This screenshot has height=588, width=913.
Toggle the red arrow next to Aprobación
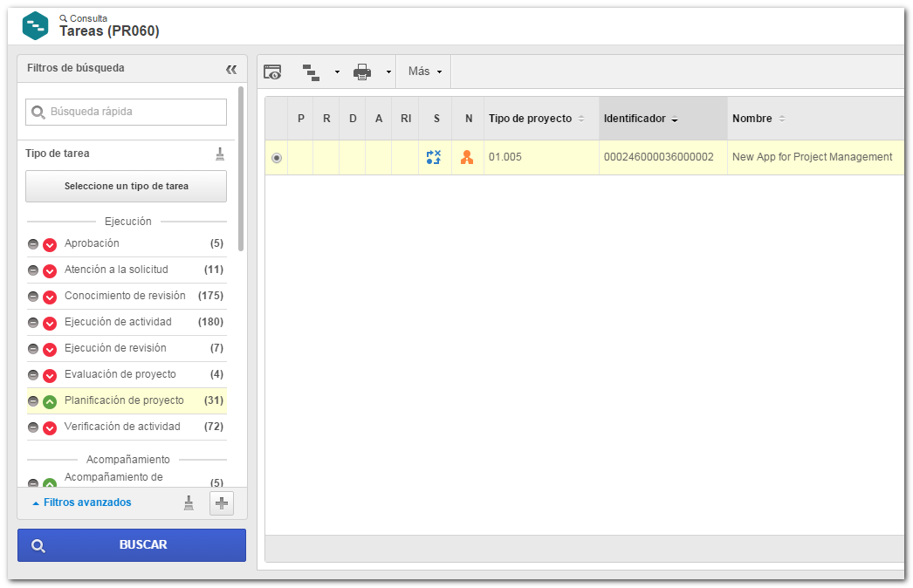(x=50, y=244)
